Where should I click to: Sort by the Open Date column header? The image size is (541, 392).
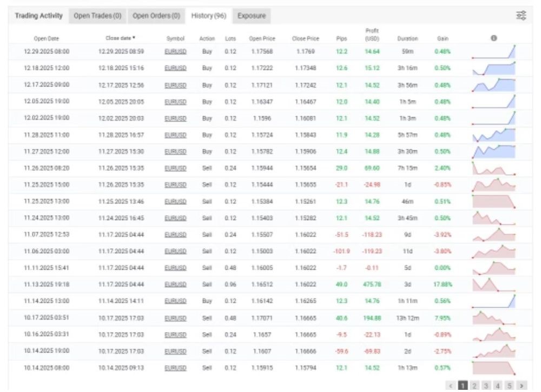[46, 38]
